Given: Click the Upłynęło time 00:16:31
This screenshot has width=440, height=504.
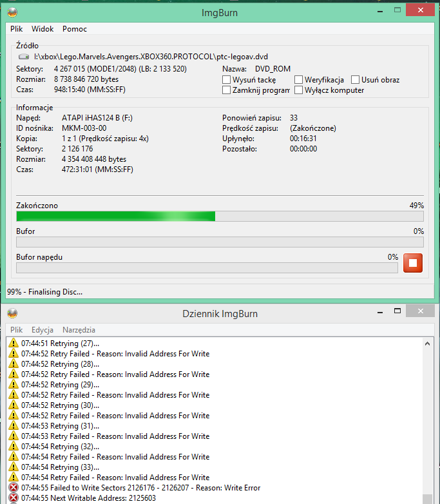Looking at the screenshot, I should click(x=303, y=139).
